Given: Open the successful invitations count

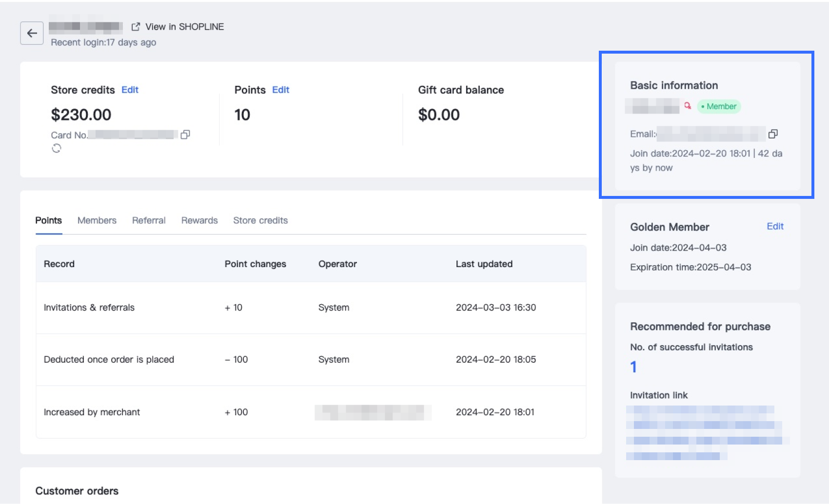Looking at the screenshot, I should [x=633, y=367].
